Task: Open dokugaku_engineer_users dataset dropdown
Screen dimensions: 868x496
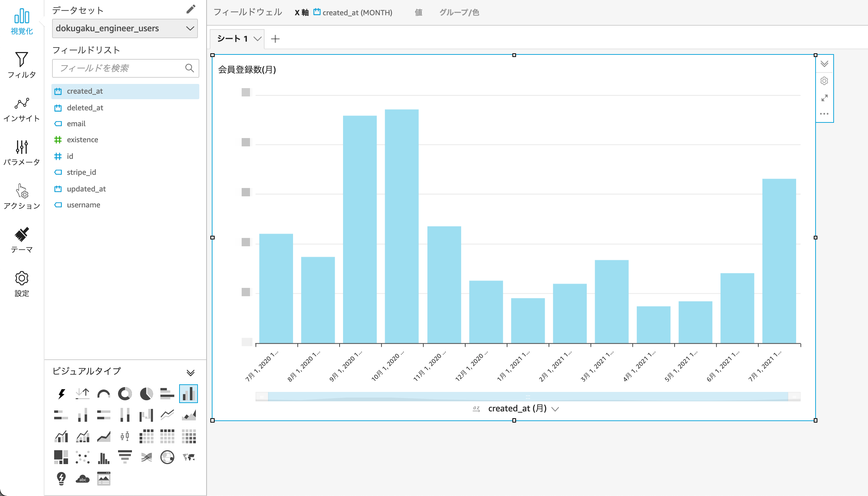Action: click(125, 28)
